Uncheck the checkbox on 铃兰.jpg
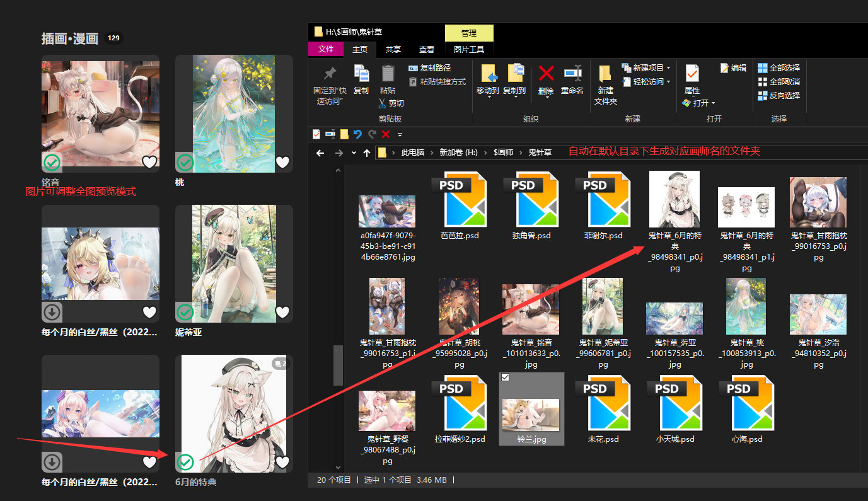This screenshot has width=868, height=501. click(505, 377)
